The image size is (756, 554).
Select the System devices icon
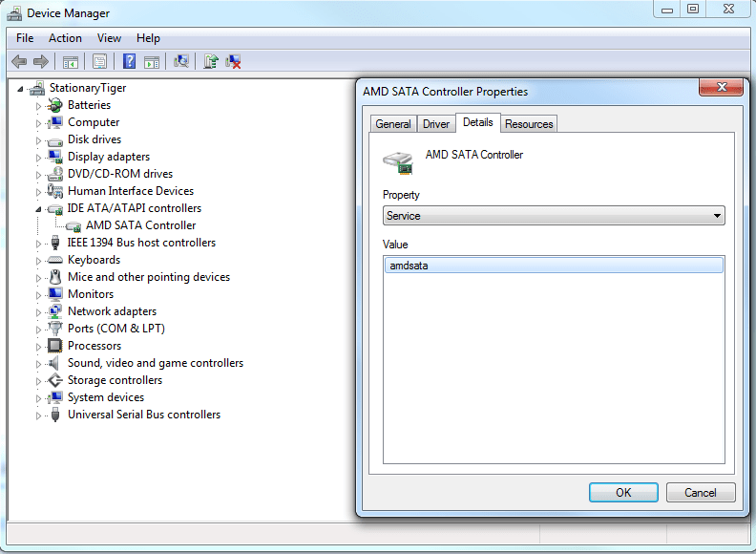point(55,397)
